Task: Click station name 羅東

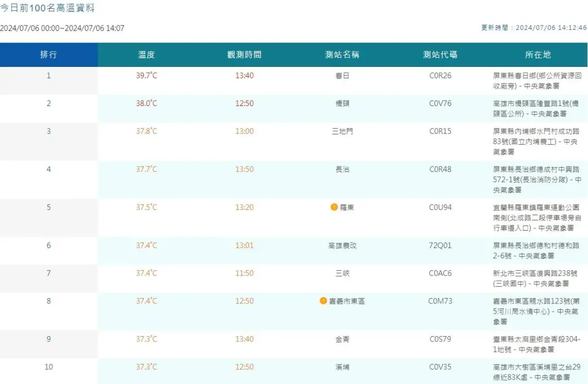Action: pyautogui.click(x=347, y=208)
